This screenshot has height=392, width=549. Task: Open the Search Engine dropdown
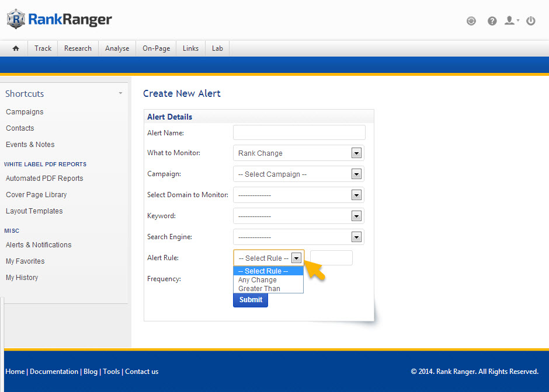point(298,237)
